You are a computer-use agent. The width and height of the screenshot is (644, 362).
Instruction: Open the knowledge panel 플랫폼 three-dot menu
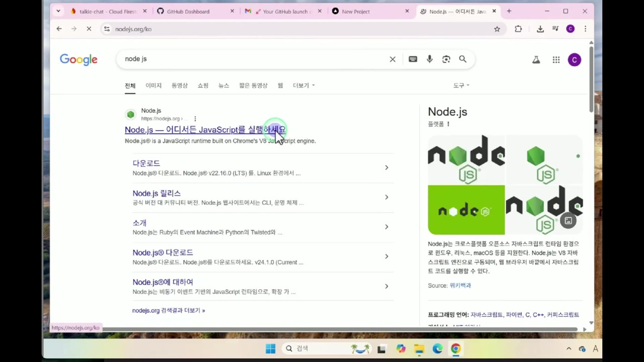pyautogui.click(x=448, y=124)
